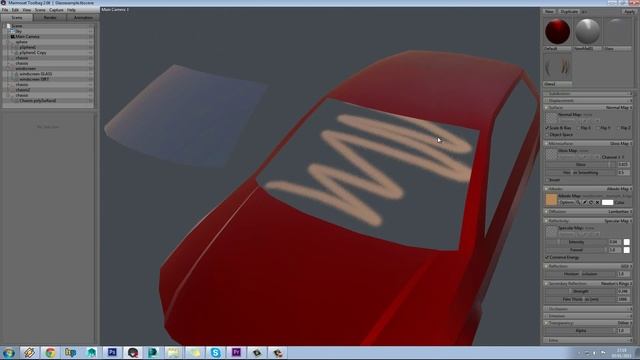640x360 pixels.
Task: Open the View menu
Action: coord(27,10)
